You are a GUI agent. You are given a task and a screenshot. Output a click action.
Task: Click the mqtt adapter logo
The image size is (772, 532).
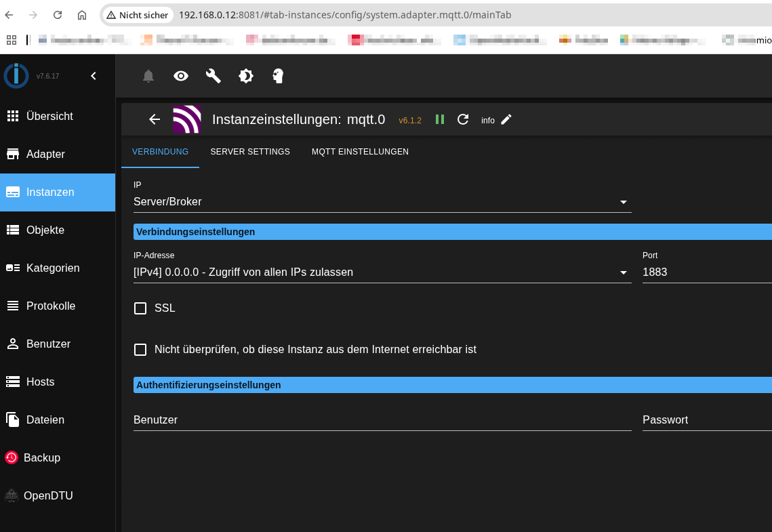(187, 119)
